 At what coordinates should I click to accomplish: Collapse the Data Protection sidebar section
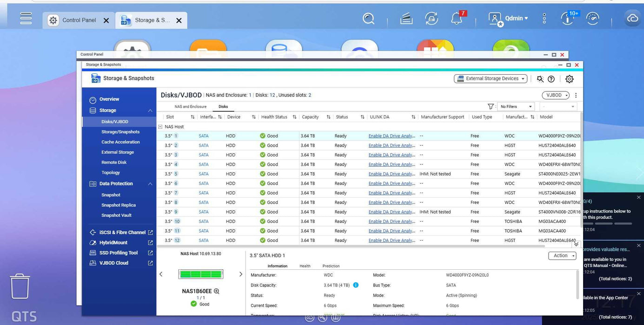click(x=150, y=184)
